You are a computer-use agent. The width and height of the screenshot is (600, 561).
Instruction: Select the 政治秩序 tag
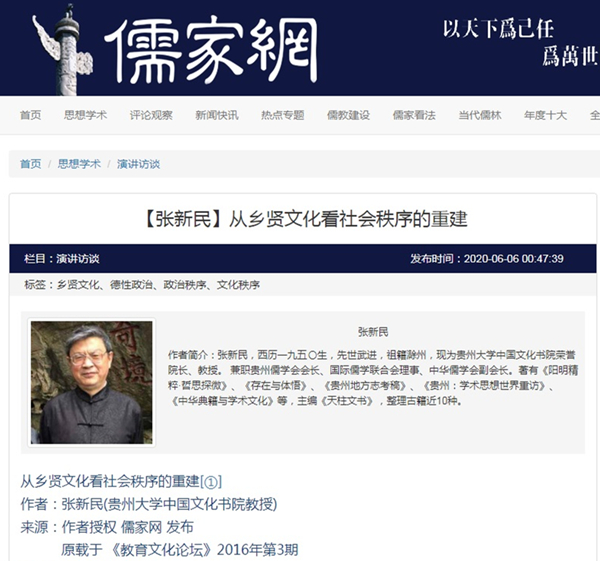[185, 285]
